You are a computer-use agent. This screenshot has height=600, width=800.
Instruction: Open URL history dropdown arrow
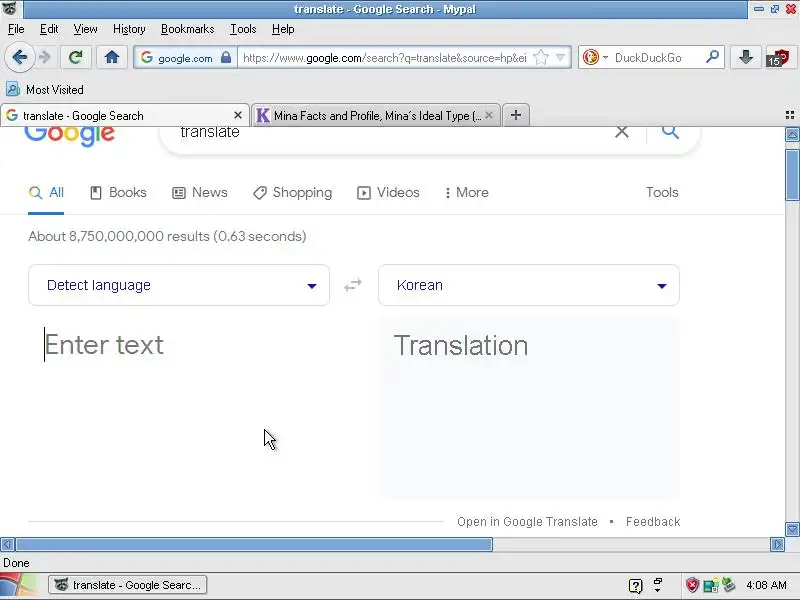point(561,58)
